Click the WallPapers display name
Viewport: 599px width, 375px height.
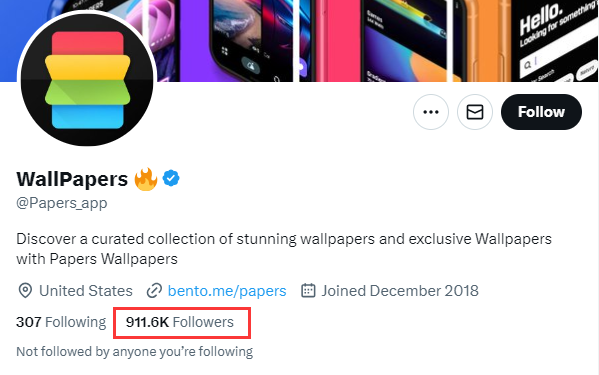click(72, 179)
